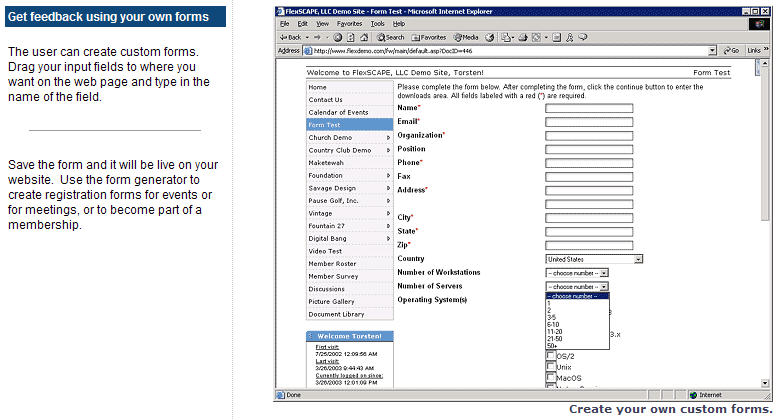Click the vertical scrollbar thumb
This screenshot has width=778, height=420.
point(765,146)
